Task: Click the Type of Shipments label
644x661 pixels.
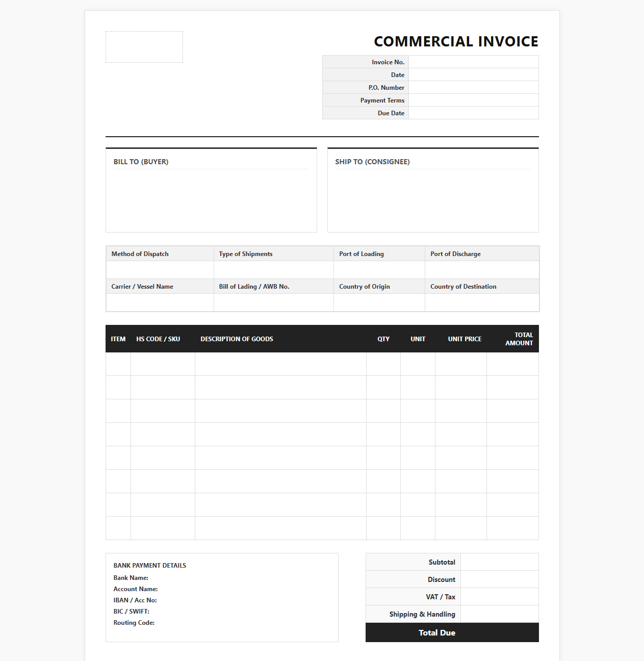Action: click(x=246, y=253)
